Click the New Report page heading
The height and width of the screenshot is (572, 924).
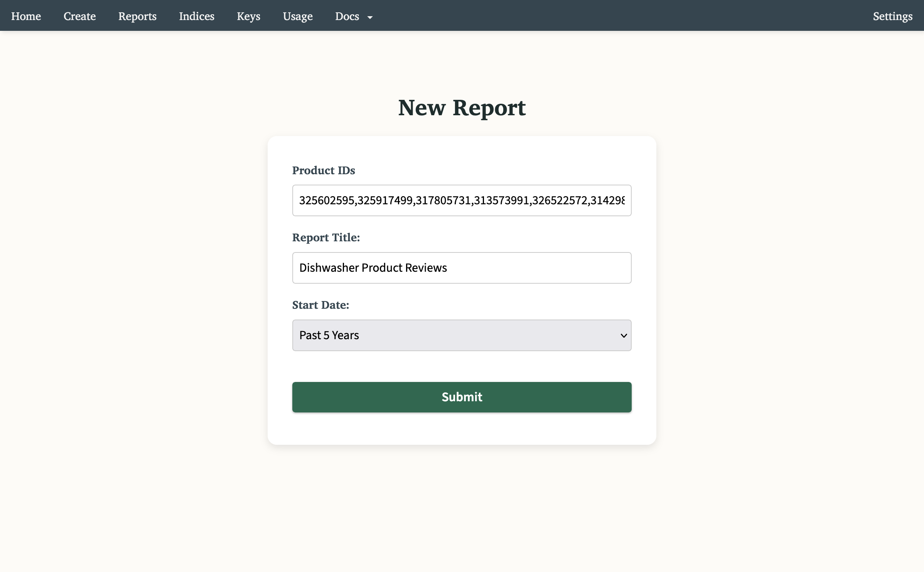(x=462, y=108)
